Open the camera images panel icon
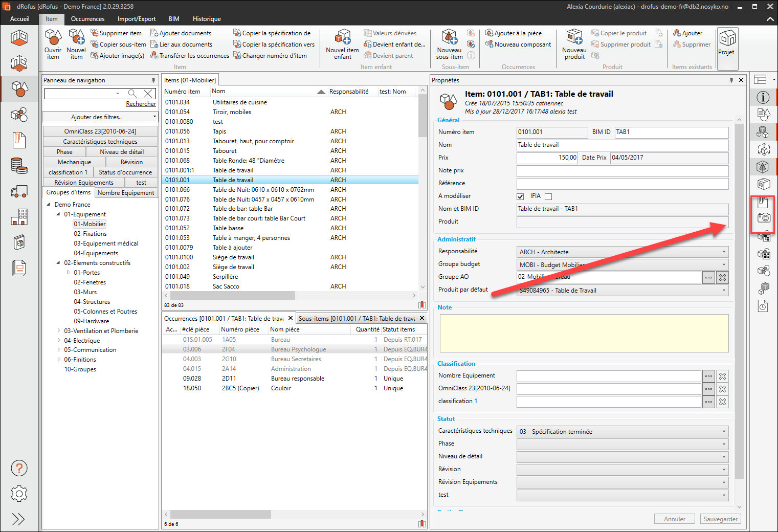 point(763,218)
